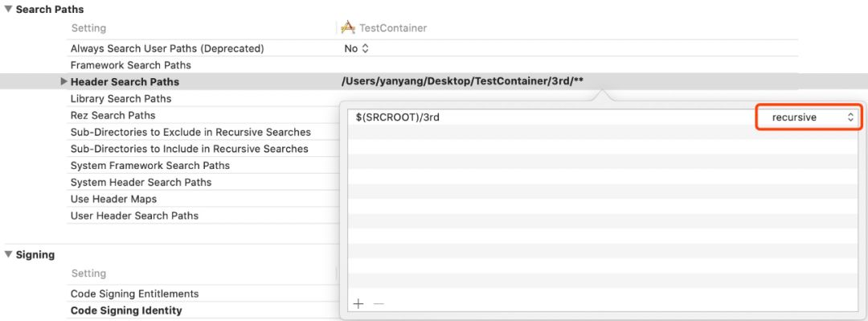Screen dimensions: 868x321
Task: Select Code Signing Entitlements row
Action: [203, 294]
